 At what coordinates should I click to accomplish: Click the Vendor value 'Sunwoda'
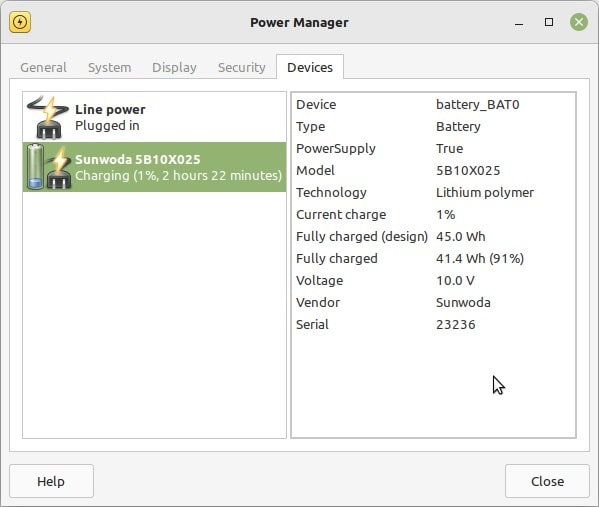tap(463, 303)
